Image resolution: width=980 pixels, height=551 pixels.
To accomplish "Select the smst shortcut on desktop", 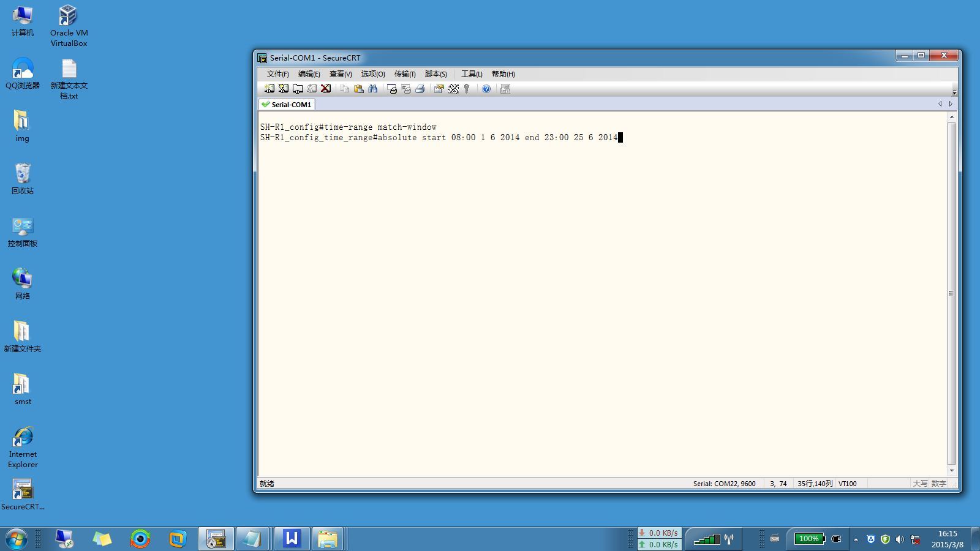I will click(23, 389).
